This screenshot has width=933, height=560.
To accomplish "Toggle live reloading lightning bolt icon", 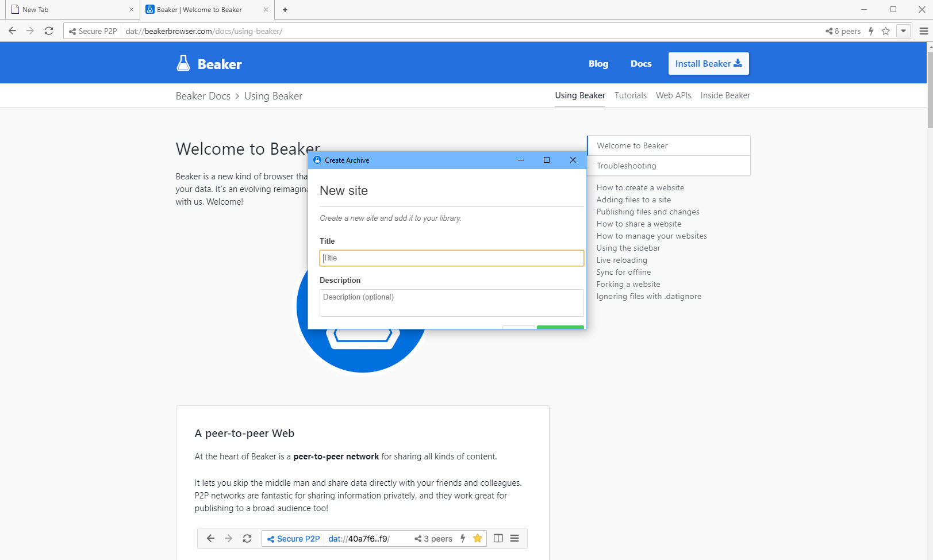I will point(871,31).
